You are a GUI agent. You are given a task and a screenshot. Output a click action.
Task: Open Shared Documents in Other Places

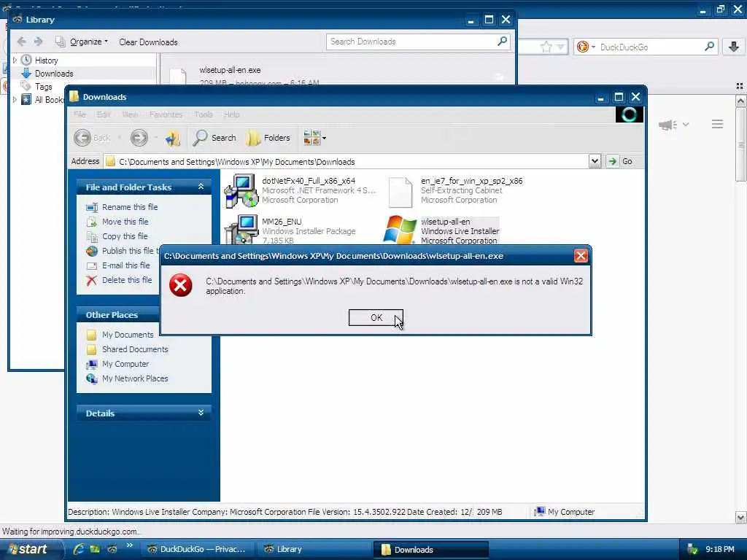click(135, 349)
